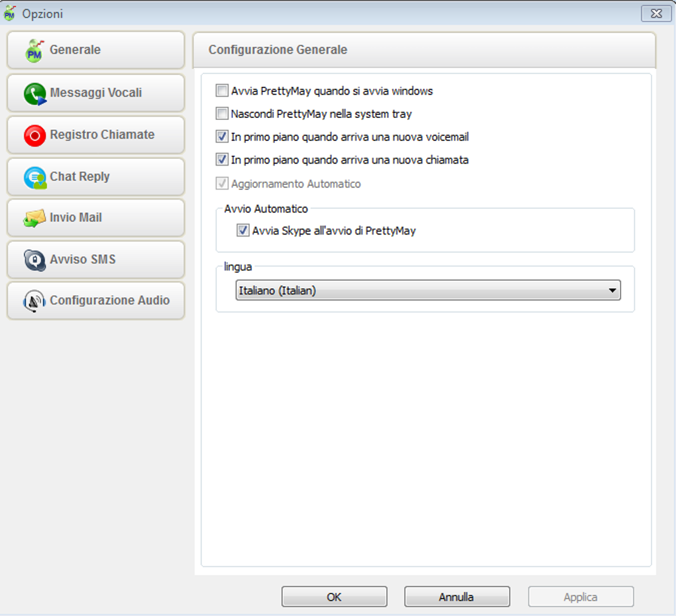
Task: Open the lingua dropdown arrow
Action: pos(612,290)
